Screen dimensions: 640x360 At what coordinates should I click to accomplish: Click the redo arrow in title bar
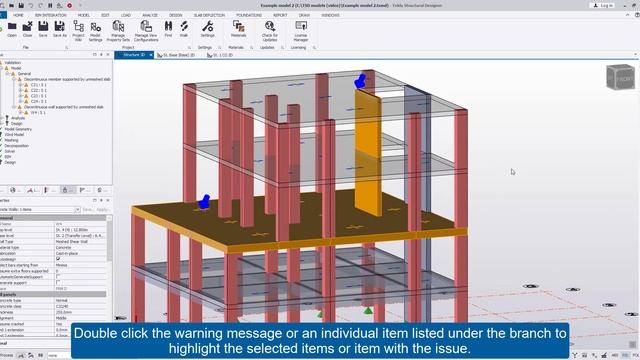[x=40, y=5]
